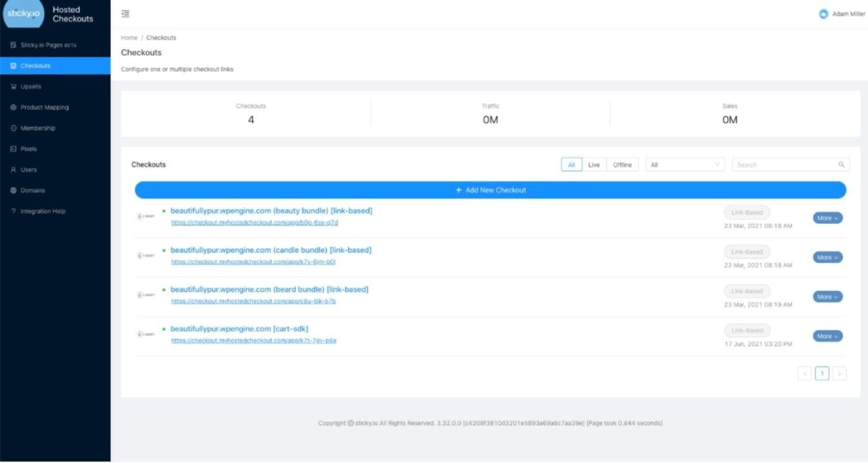Viewport: 868px width, 463px height.
Task: Click the Users person icon
Action: point(14,170)
